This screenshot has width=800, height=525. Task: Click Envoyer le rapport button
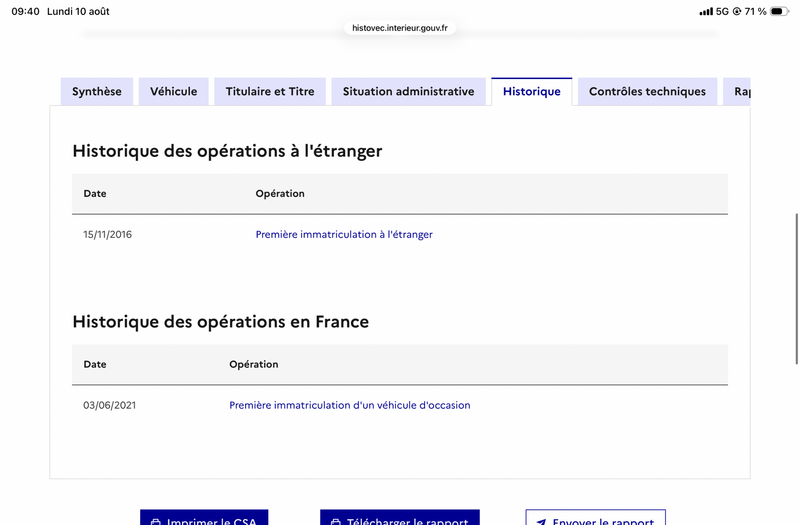(x=595, y=517)
